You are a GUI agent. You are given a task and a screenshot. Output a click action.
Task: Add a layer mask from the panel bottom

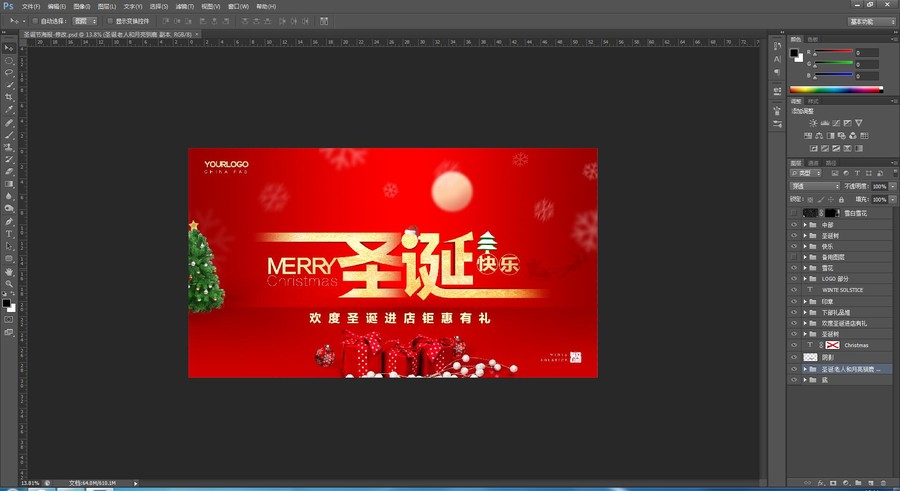[x=833, y=484]
